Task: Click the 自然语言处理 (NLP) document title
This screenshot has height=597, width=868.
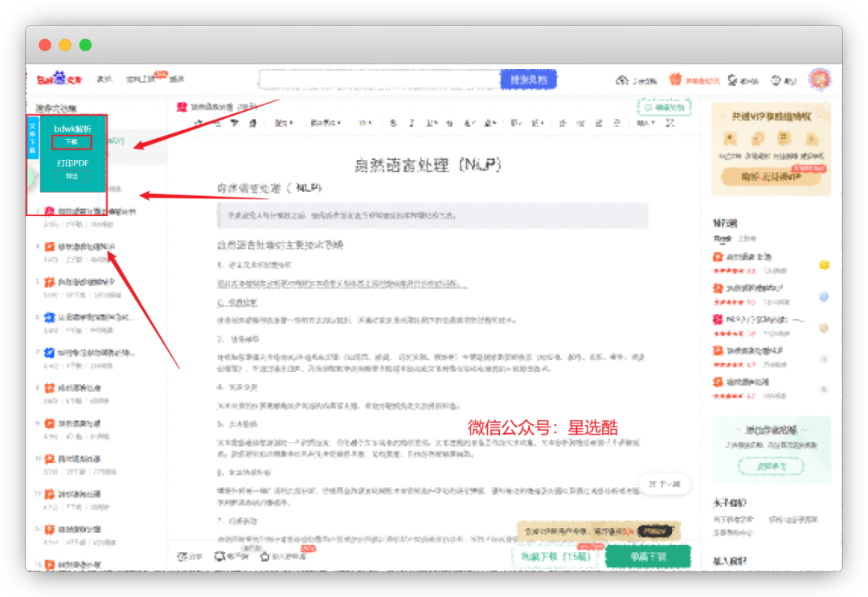Action: (x=428, y=165)
